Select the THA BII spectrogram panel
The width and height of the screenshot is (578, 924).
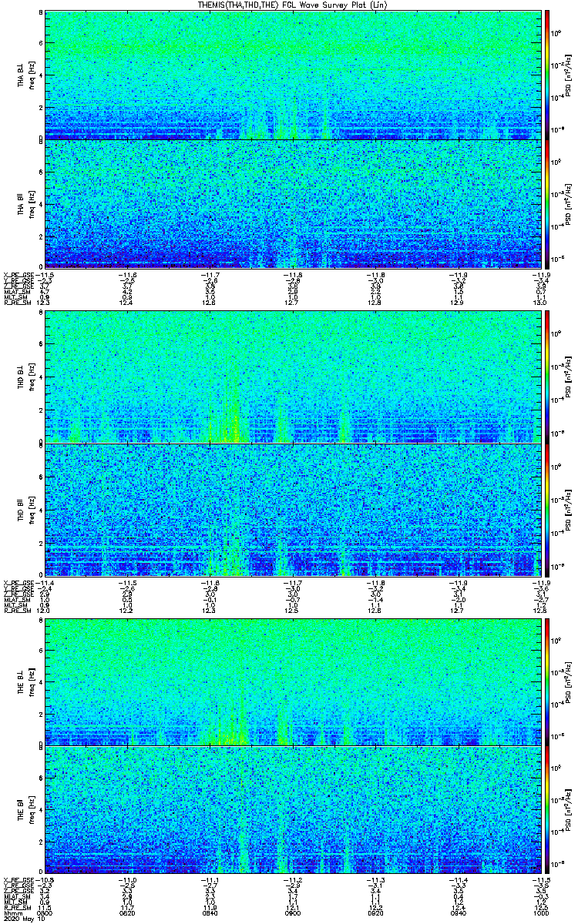292,203
